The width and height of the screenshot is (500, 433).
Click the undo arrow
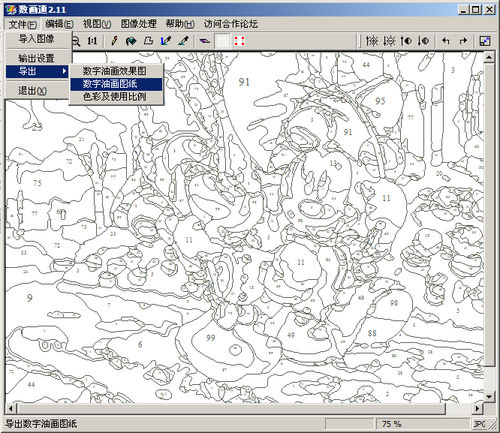pos(446,41)
